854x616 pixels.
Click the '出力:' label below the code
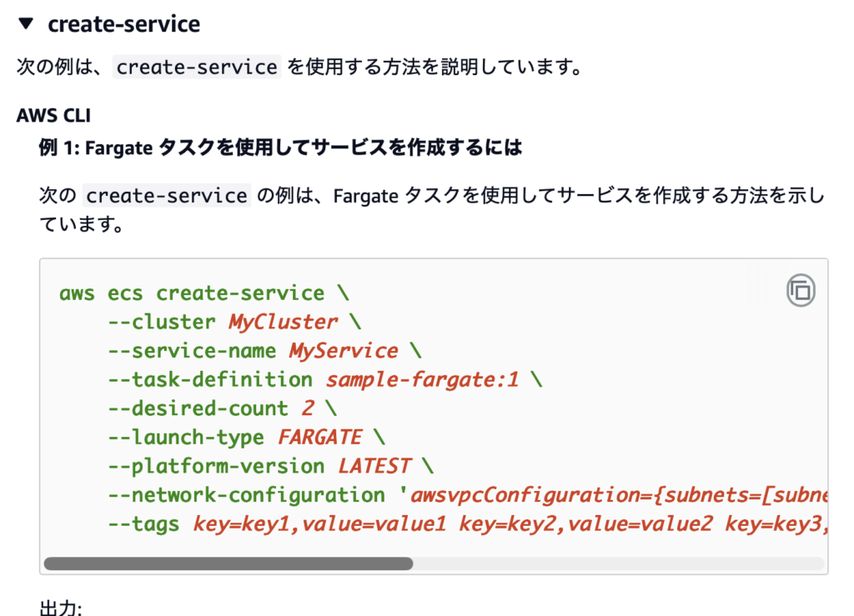(x=61, y=608)
